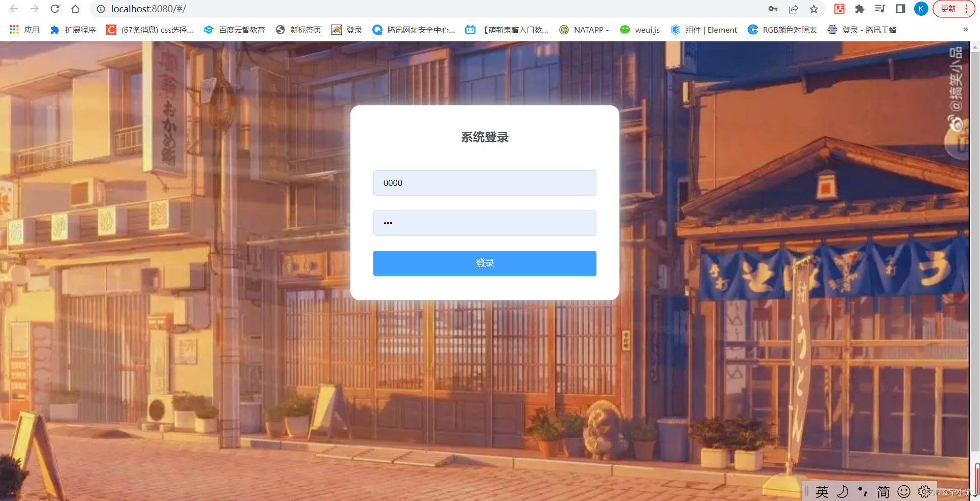Bookmark this page with the star icon
Viewport: 980px width, 501px height.
tap(814, 9)
